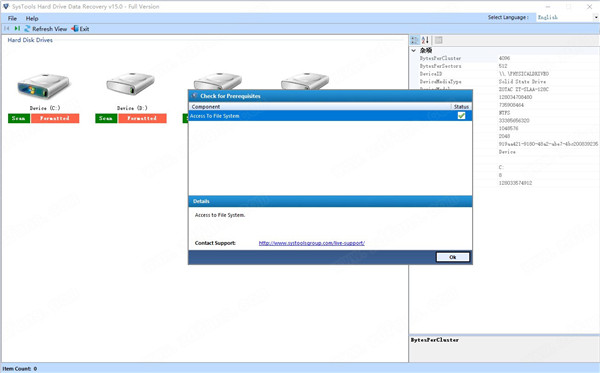Select the DeviceMediaType property row
This screenshot has height=373, width=600.
(x=505, y=82)
